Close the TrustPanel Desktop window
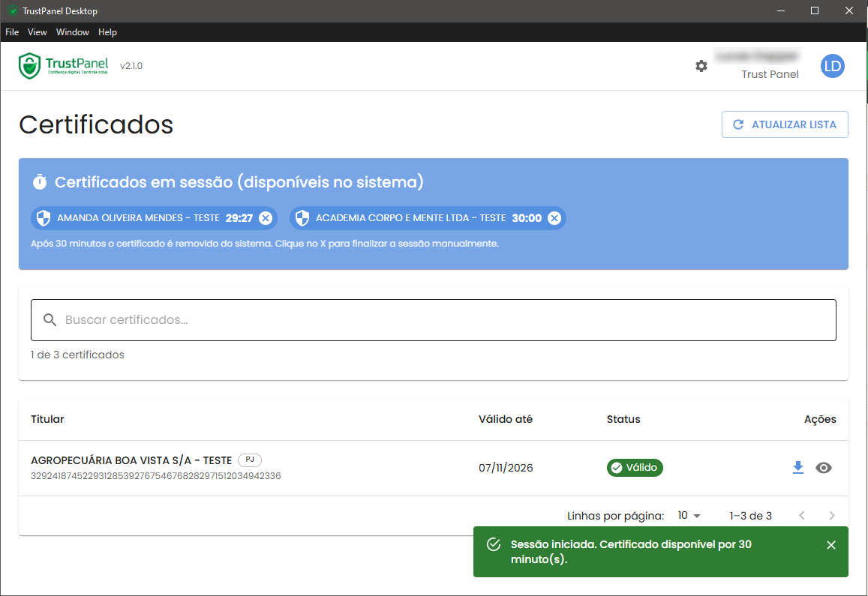 coord(849,11)
